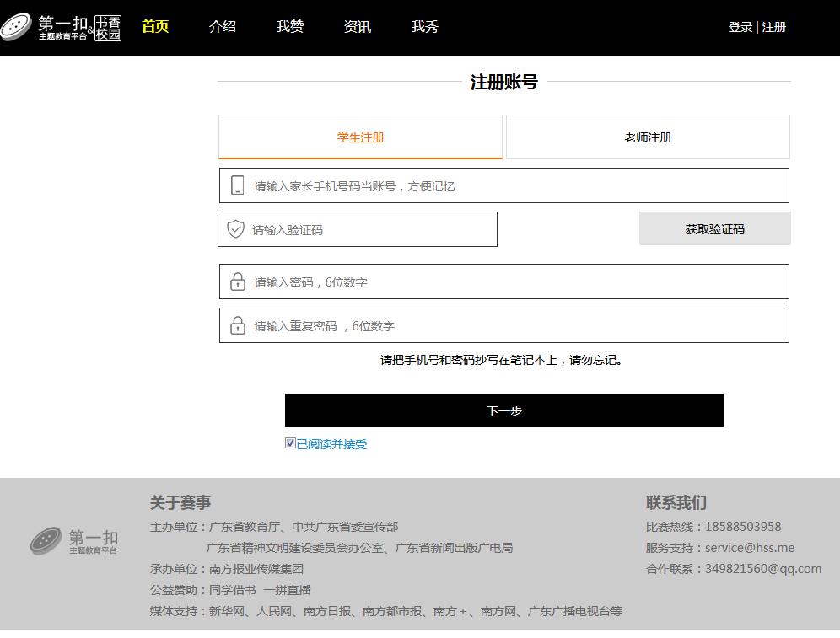Open the 资讯 navigation item
This screenshot has height=638, width=840.
click(x=358, y=27)
